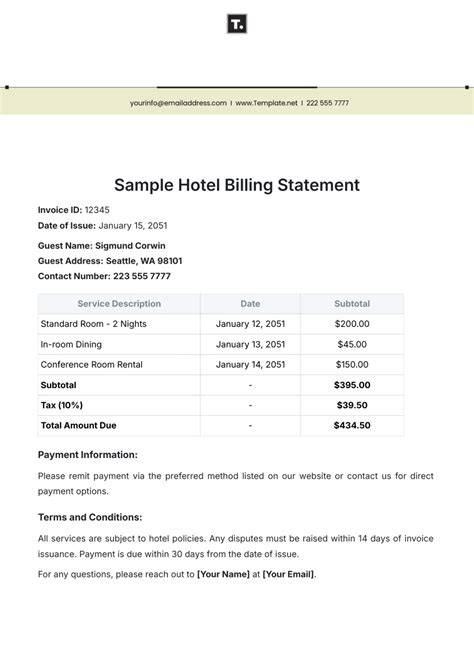Click the yourinfo@emailaddress.com email address

pos(178,103)
